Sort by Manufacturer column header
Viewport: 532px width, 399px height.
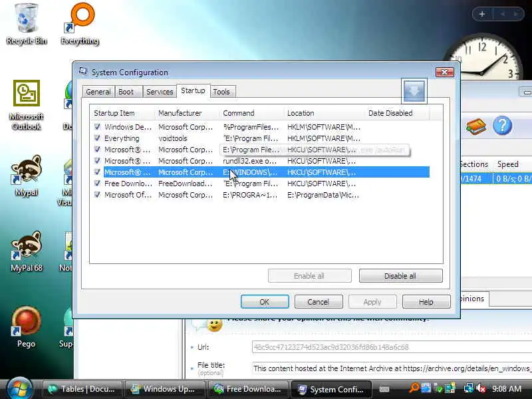pos(187,113)
